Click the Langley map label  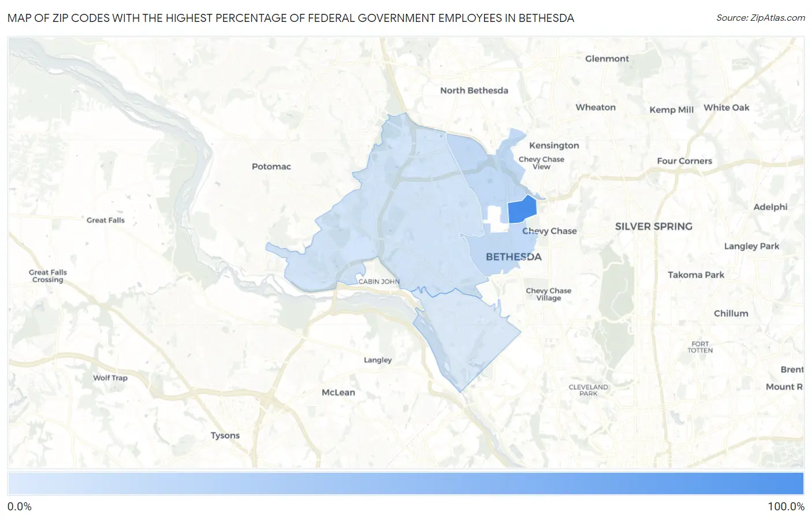pos(378,360)
